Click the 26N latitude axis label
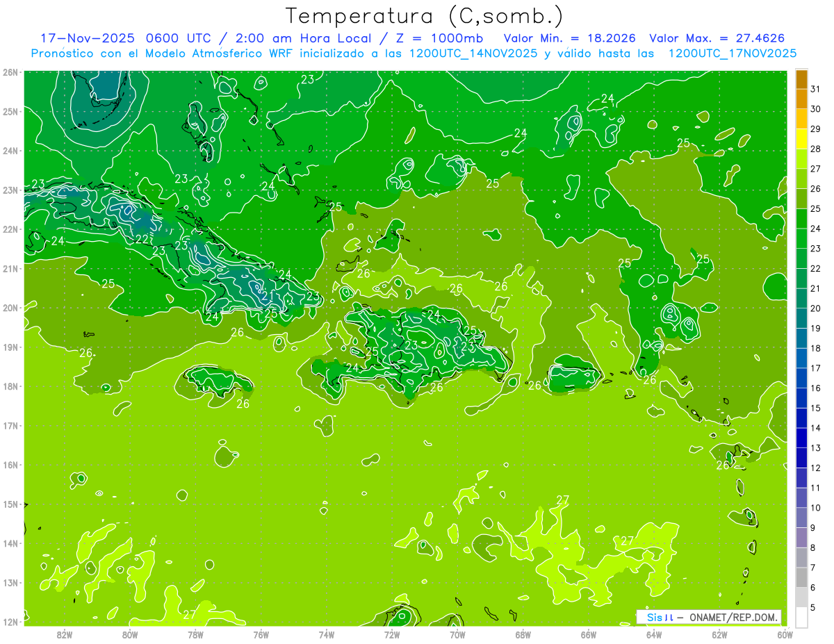Screen dimensions: 834x644 (10, 72)
